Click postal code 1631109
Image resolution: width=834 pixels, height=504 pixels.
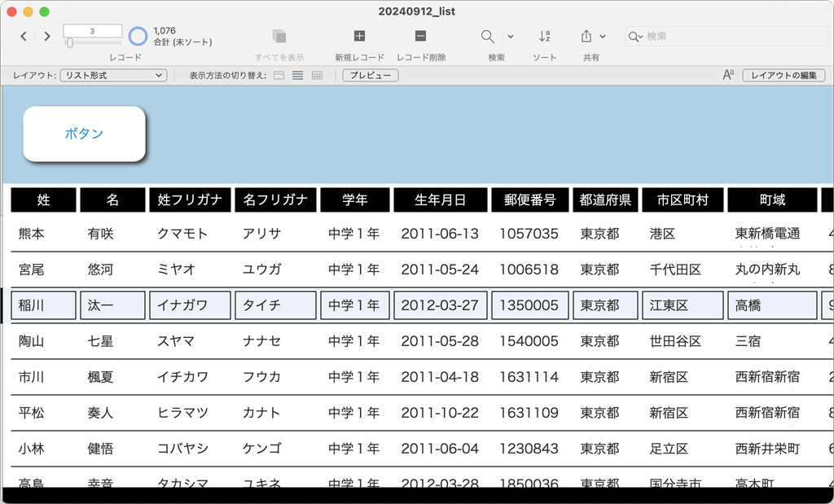click(x=529, y=413)
